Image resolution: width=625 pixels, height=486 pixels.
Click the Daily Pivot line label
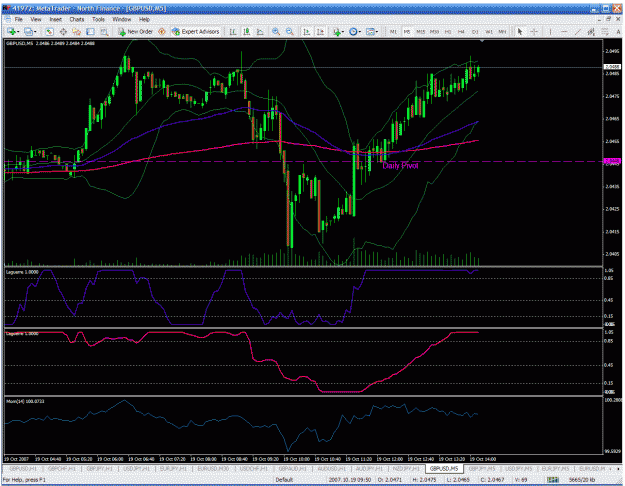(x=400, y=166)
